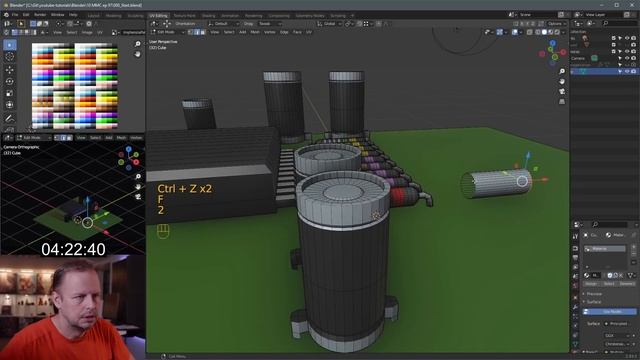Select the Scale tool in UV editor toolbar
The width and height of the screenshot is (640, 360).
point(10,93)
